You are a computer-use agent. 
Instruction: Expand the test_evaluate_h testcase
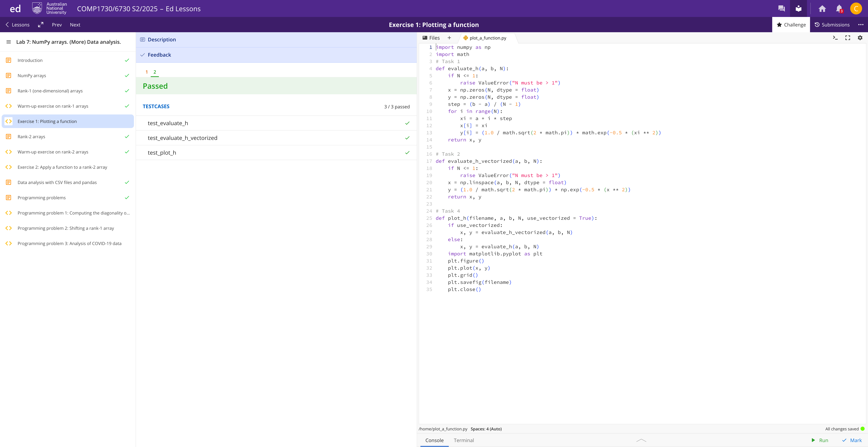(x=276, y=123)
